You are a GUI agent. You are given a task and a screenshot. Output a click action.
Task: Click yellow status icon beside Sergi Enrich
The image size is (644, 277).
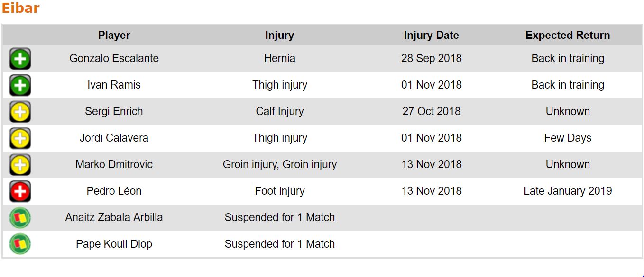[x=20, y=112]
